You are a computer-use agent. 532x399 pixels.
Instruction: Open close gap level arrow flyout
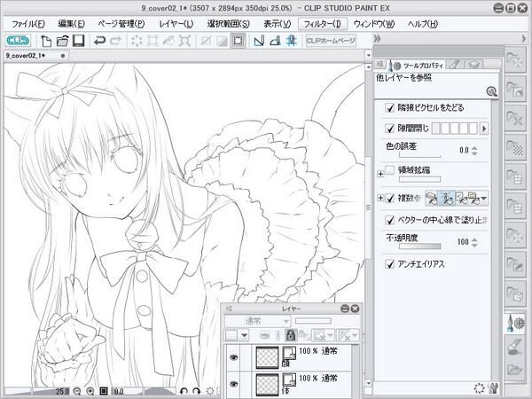(484, 129)
